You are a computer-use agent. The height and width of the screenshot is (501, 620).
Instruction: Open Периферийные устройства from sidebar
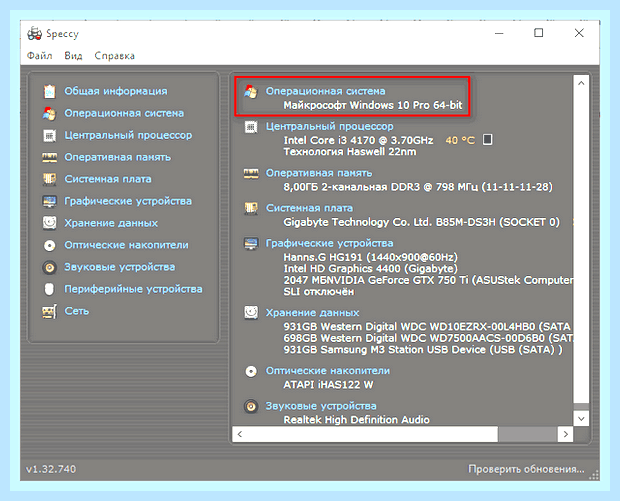[x=133, y=289]
